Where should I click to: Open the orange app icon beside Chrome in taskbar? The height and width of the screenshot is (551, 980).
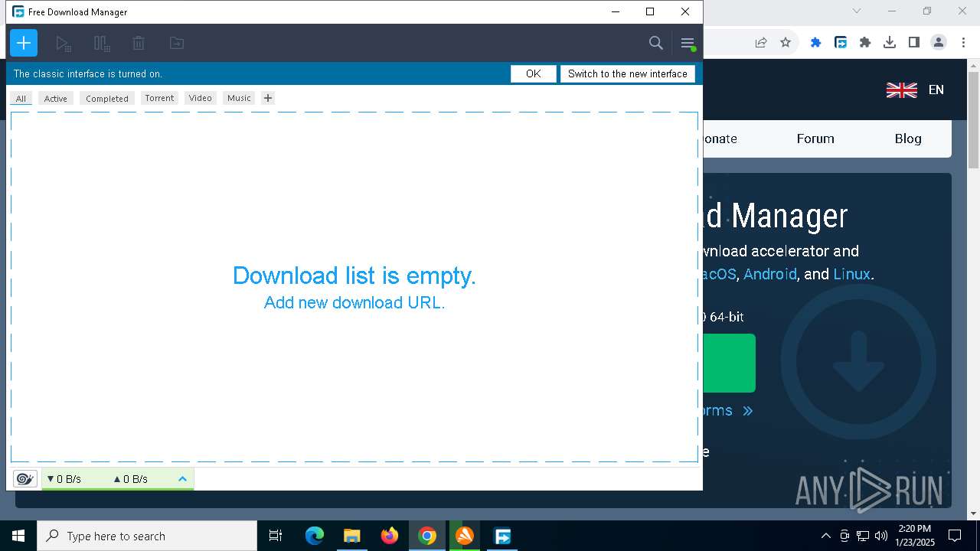click(x=465, y=536)
